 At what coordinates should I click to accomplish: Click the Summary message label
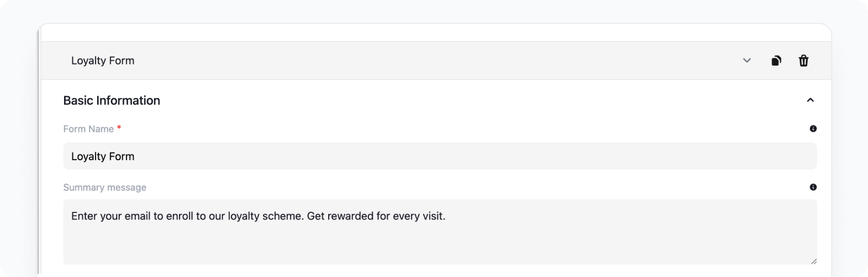(x=105, y=187)
